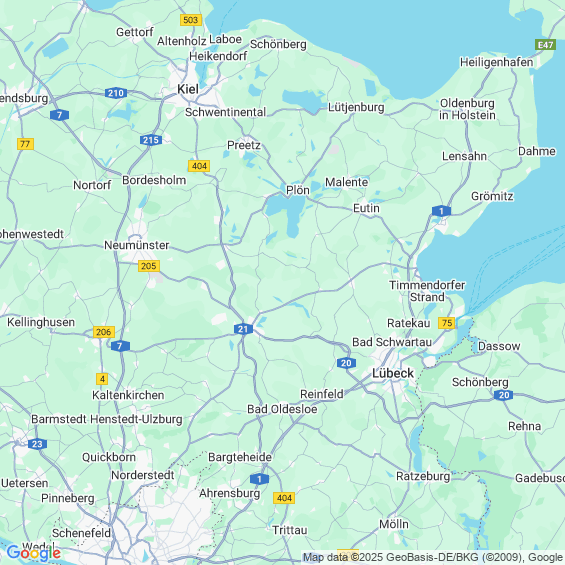This screenshot has width=565, height=565.
Task: Click the Map data attribution text
Action: pyautogui.click(x=433, y=557)
